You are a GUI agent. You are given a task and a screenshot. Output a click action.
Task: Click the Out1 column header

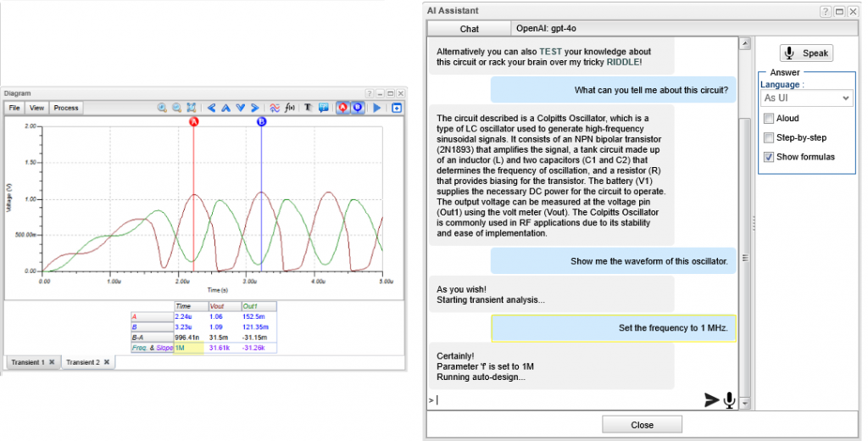(259, 306)
